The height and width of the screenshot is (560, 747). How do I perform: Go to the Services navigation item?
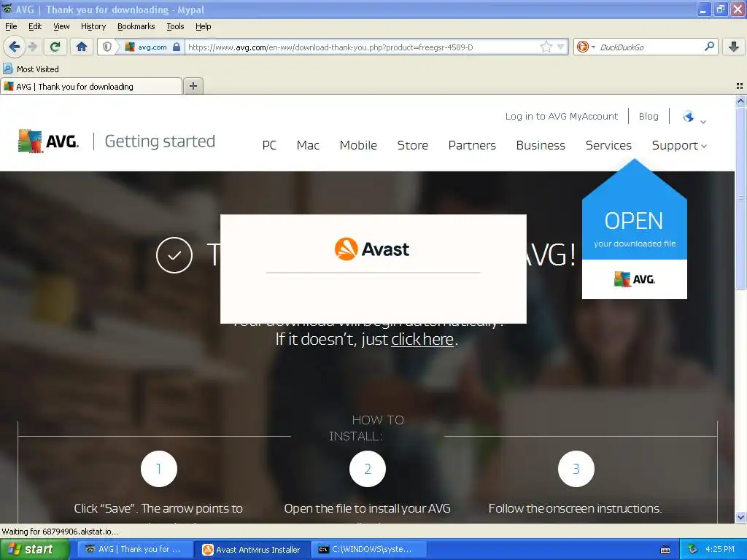click(x=608, y=145)
